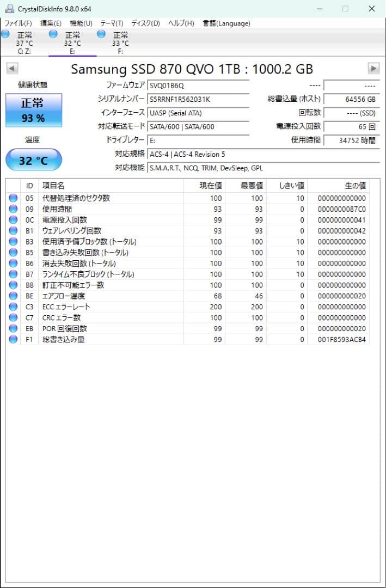Screen dimensions: 386x588
Task: Click status orb for ID B5 row
Action: click(x=14, y=253)
